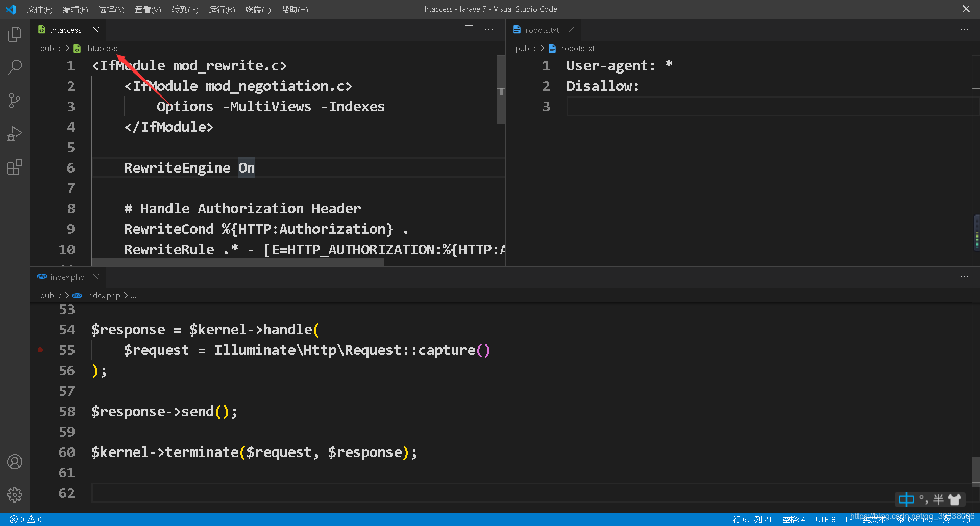Image resolution: width=980 pixels, height=526 pixels.
Task: Switch to the robots.txt tab
Action: coord(542,30)
